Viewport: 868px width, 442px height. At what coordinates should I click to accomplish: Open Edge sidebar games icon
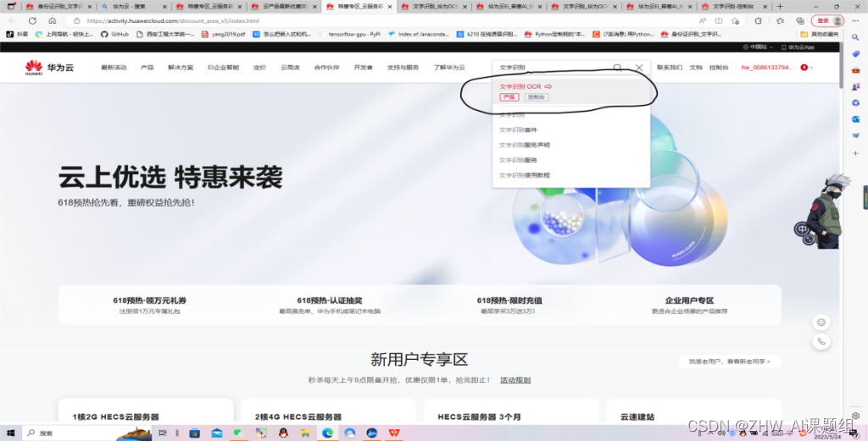point(856,86)
